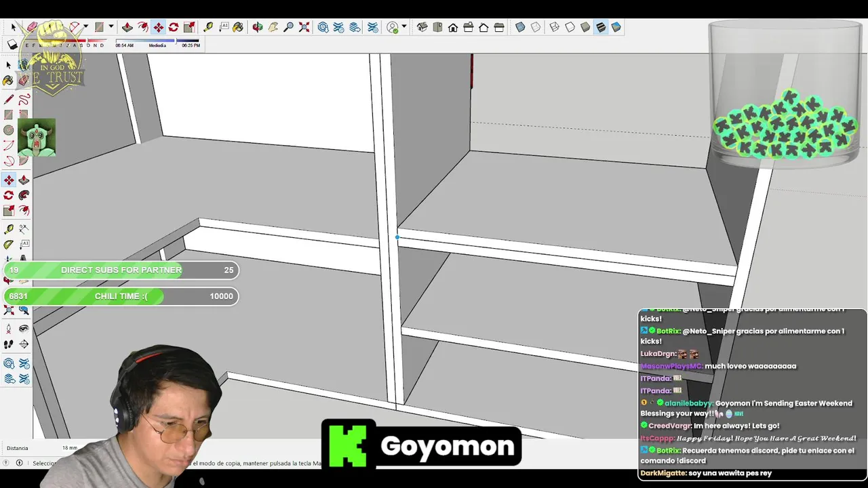Select the Follow Me tool in top toolbar
The width and height of the screenshot is (868, 488).
142,27
